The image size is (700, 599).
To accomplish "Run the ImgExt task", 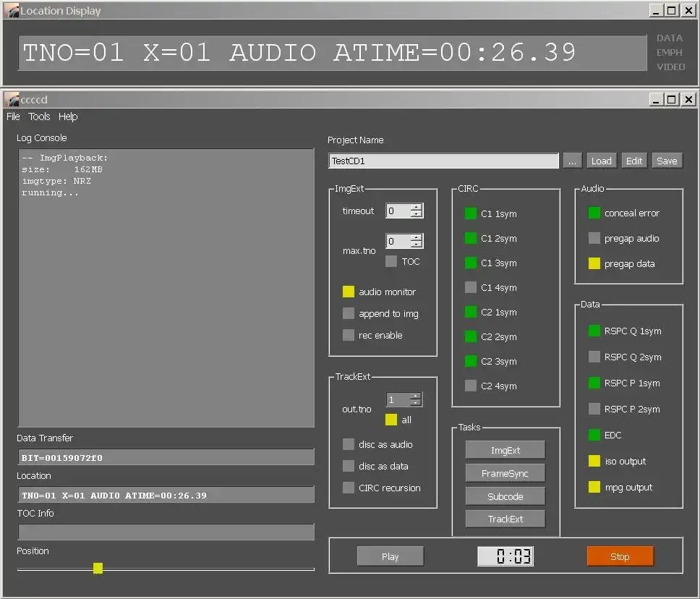I will pyautogui.click(x=505, y=450).
